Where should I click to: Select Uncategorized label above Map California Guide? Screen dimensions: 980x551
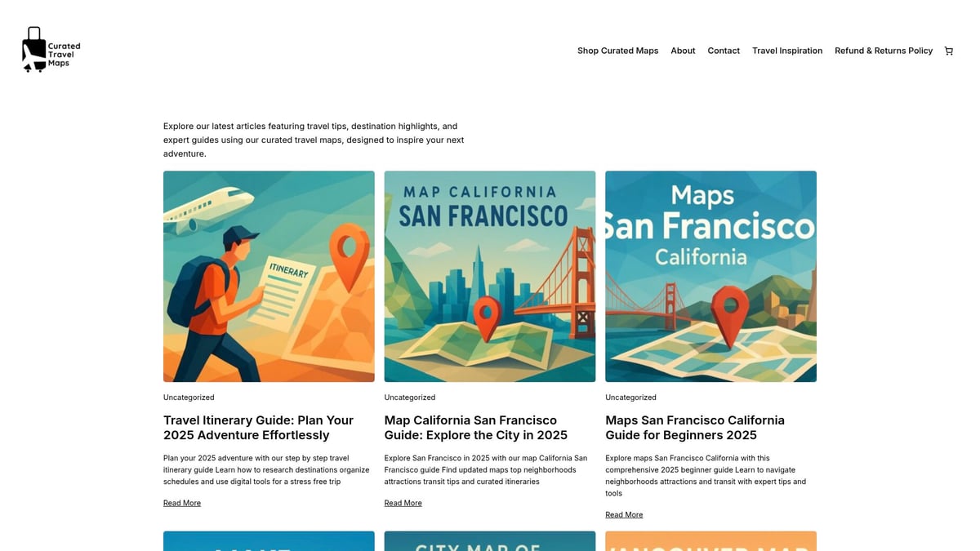point(410,398)
